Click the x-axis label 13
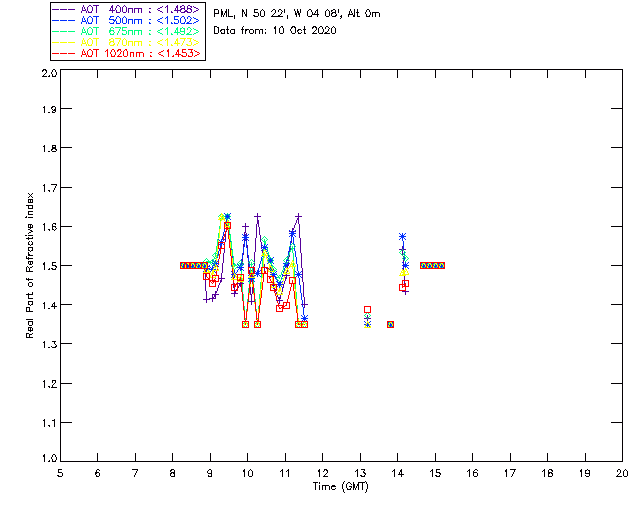This screenshot has height=512, width=640. point(360,473)
